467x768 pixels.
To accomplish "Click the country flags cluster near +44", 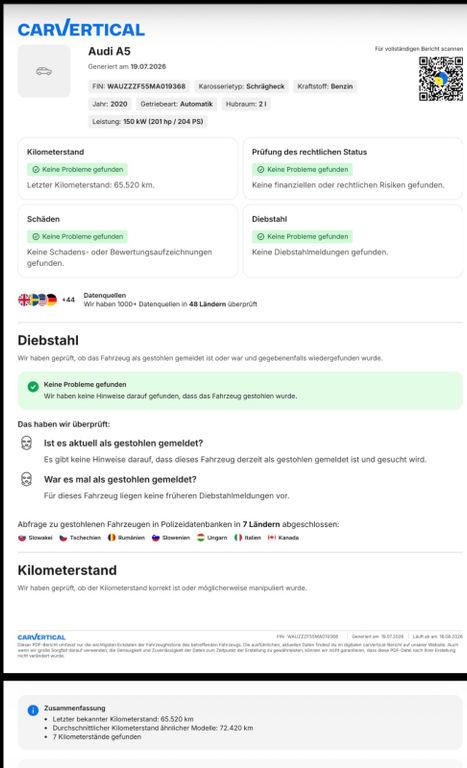I will 38,299.
